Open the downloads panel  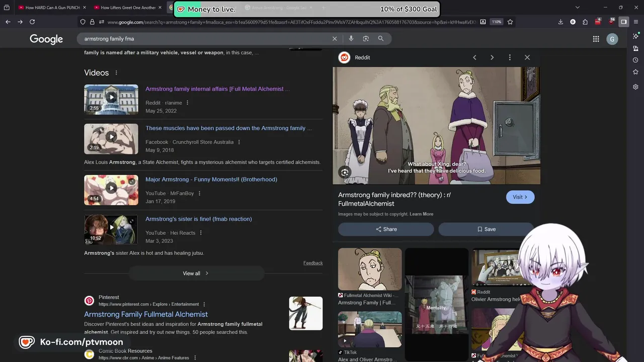click(x=560, y=22)
